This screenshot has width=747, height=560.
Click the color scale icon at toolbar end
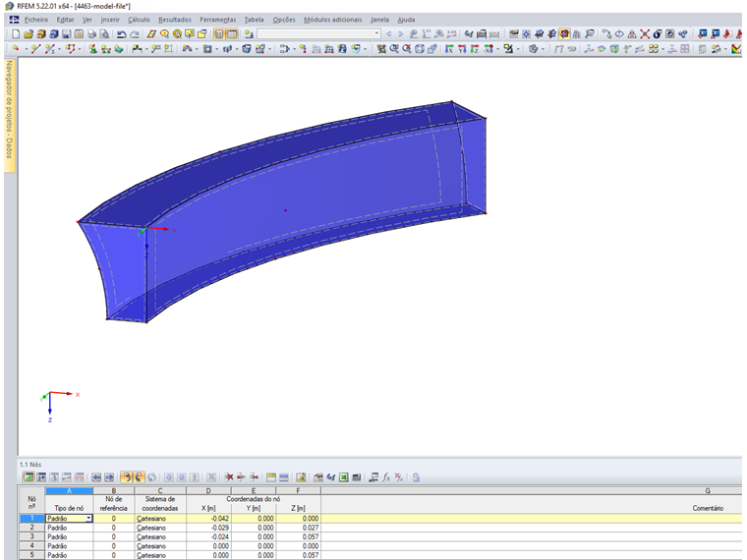pyautogui.click(x=735, y=48)
